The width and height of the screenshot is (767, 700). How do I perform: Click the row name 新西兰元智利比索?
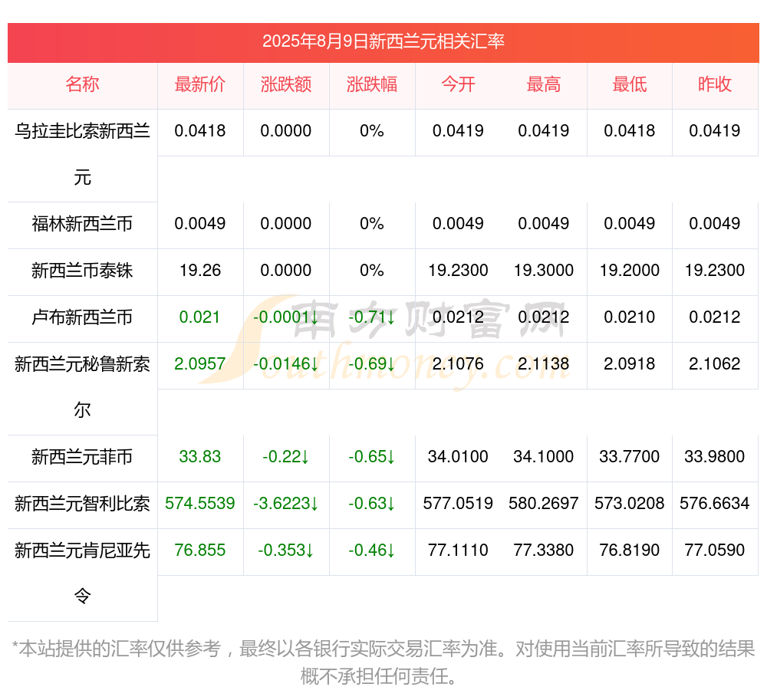[82, 504]
